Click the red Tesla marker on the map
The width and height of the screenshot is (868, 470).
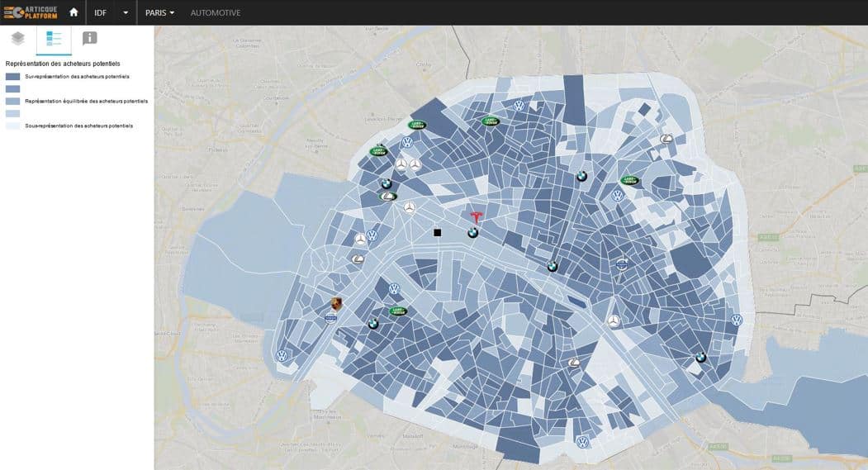pyautogui.click(x=476, y=217)
